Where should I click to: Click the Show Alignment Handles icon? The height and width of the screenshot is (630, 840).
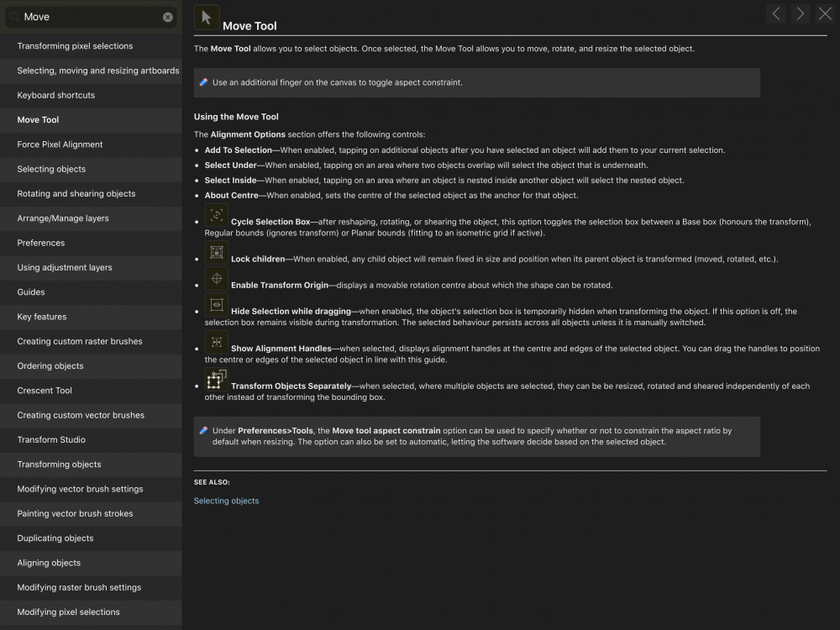pyautogui.click(x=217, y=342)
